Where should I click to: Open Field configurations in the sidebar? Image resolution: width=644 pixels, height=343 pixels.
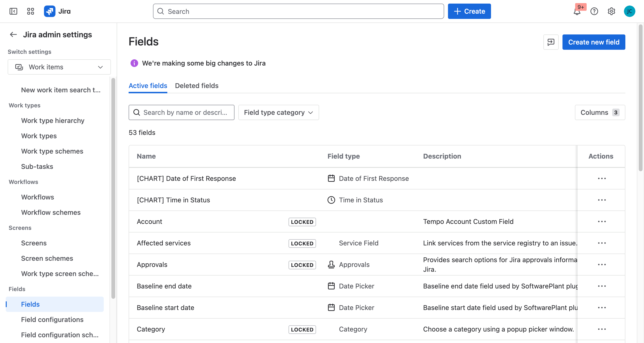[x=52, y=320]
